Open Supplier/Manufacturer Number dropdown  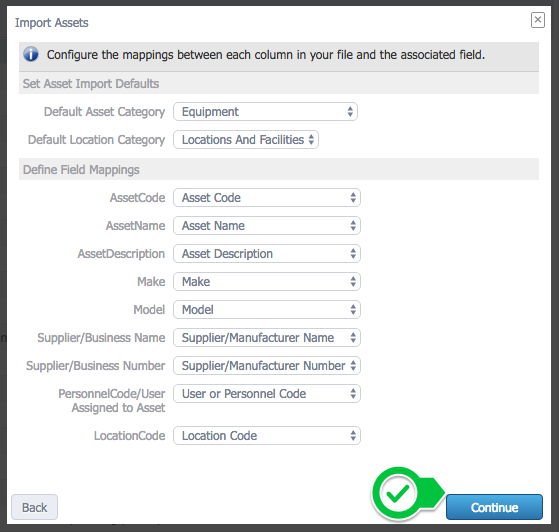(x=267, y=365)
